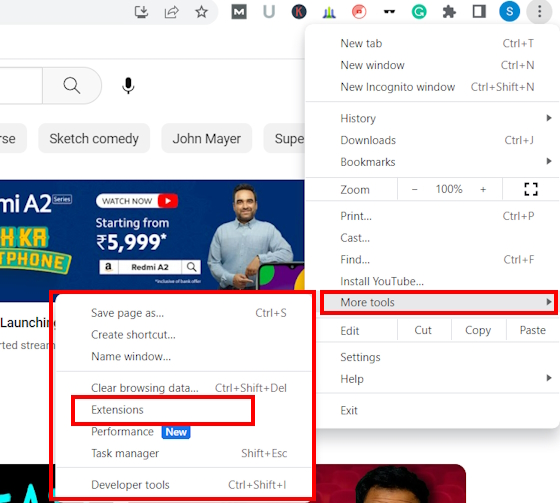Viewport: 560px width, 503px height.
Task: Select Clear browsing data... option
Action: (184, 388)
